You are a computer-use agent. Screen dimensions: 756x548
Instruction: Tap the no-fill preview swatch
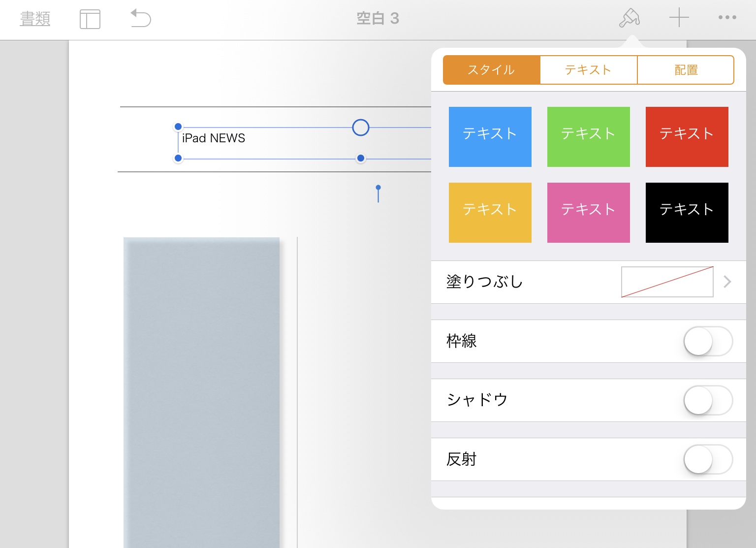pos(667,282)
